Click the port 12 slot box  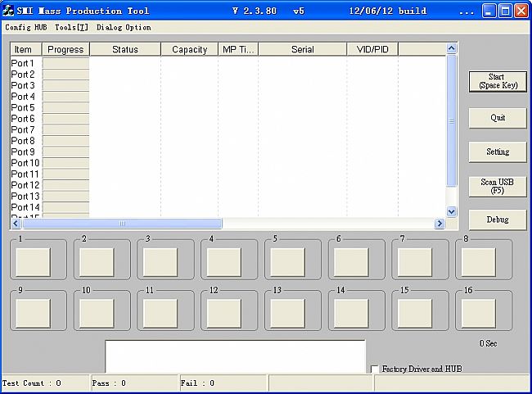(224, 313)
